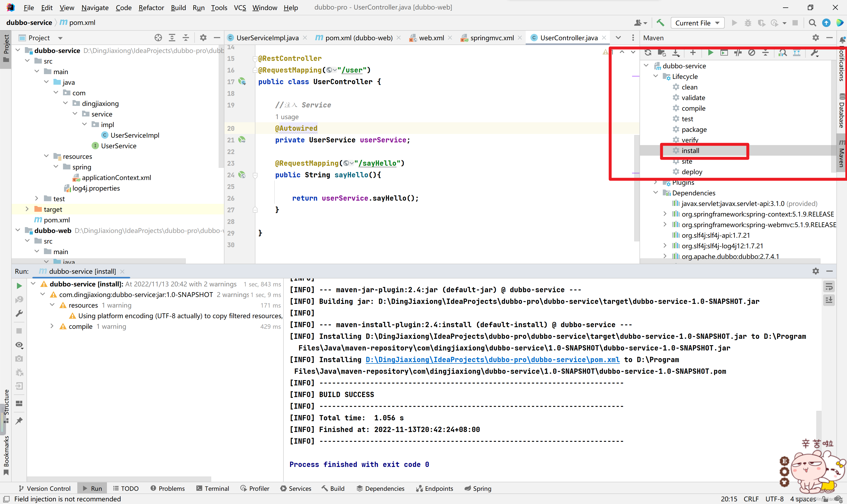Screen dimensions: 847x504
Task: Expand spring-context dependency in Maven tree
Action: [665, 214]
